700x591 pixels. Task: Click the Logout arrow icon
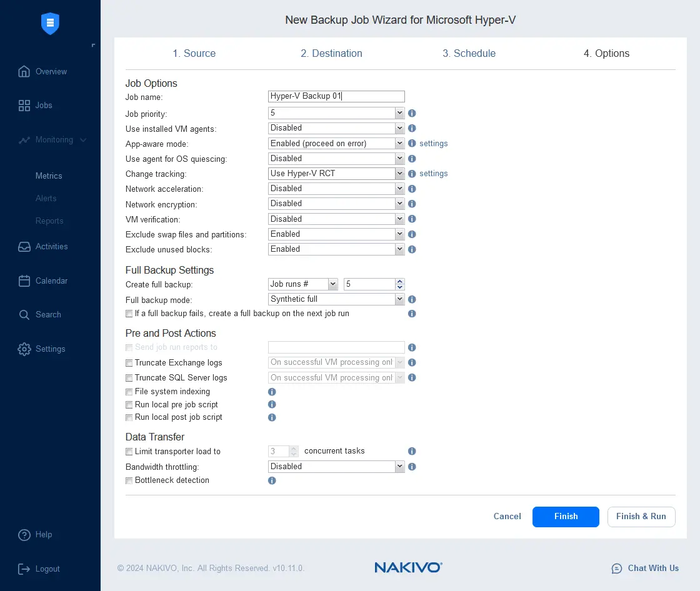coord(24,569)
